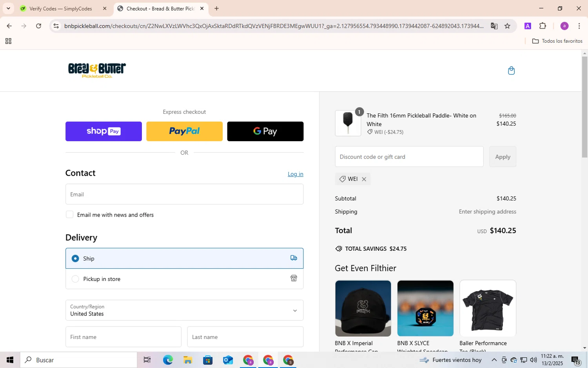Viewport: 588px width, 368px height.
Task: Click the Log in link
Action: pos(296,174)
